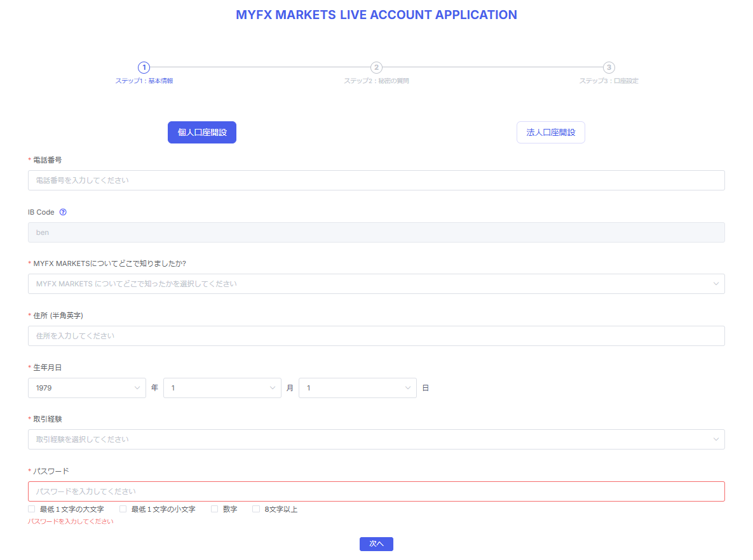Click the IB Code help question-mark icon

(x=63, y=212)
